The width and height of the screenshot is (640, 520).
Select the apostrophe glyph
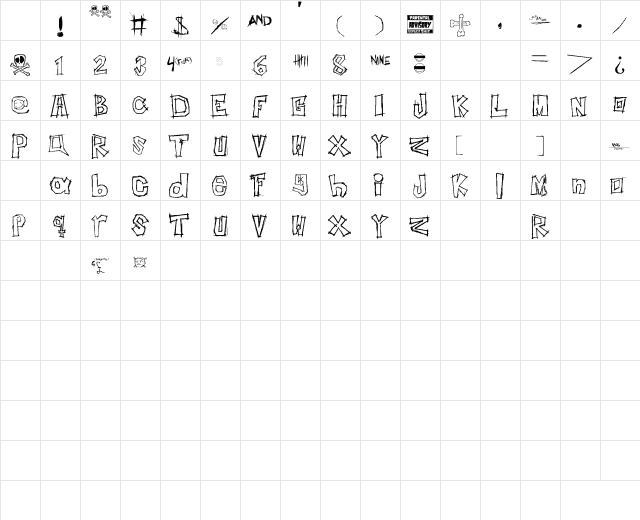pyautogui.click(x=300, y=4)
